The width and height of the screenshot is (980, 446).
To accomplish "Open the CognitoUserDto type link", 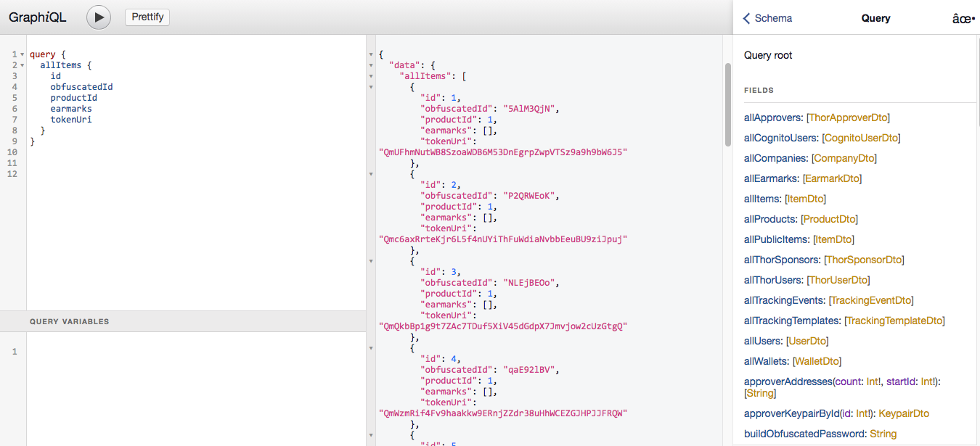I will [x=862, y=138].
